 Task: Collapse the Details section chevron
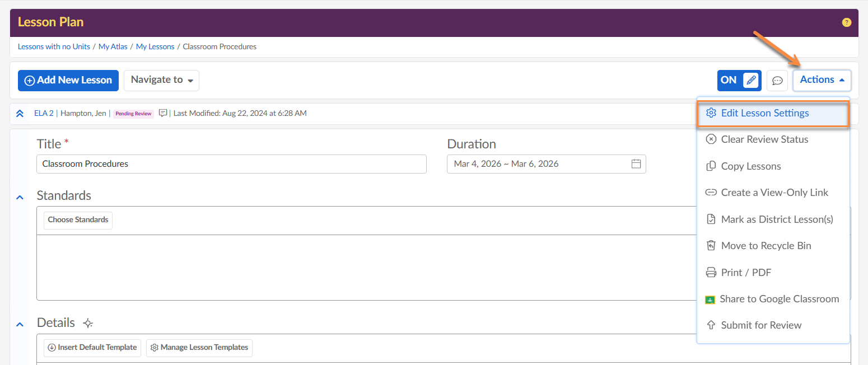point(20,324)
